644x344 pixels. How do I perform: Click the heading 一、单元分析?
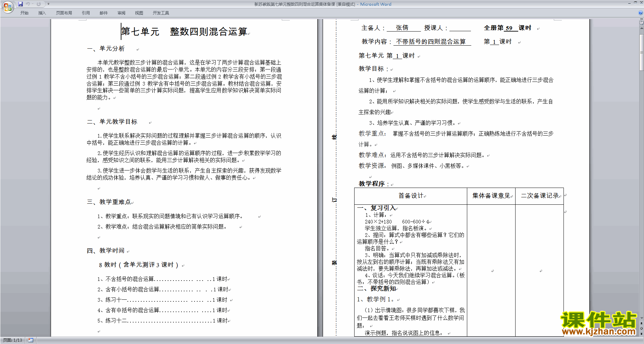pos(106,49)
